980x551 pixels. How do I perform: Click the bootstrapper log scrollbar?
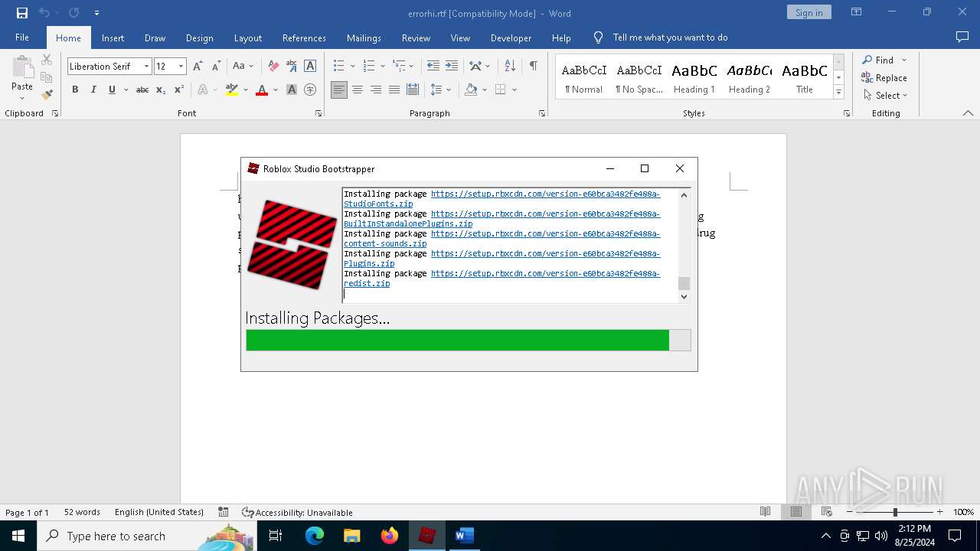(684, 245)
